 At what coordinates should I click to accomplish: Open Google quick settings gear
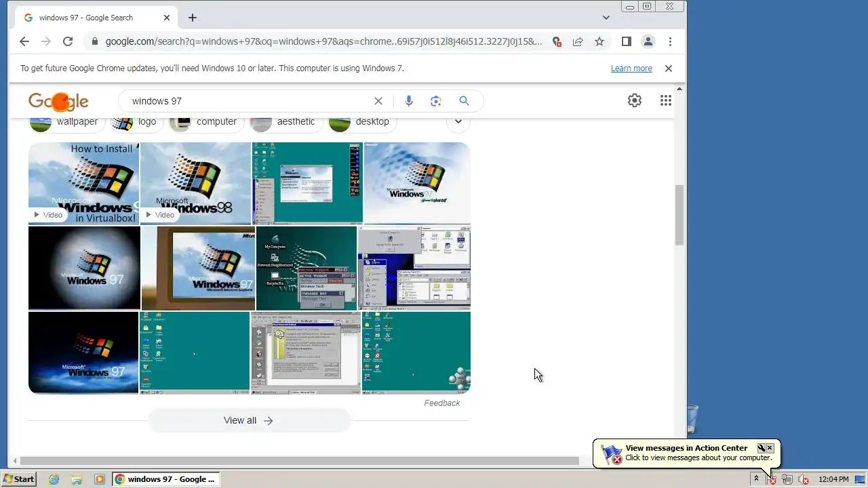(635, 100)
